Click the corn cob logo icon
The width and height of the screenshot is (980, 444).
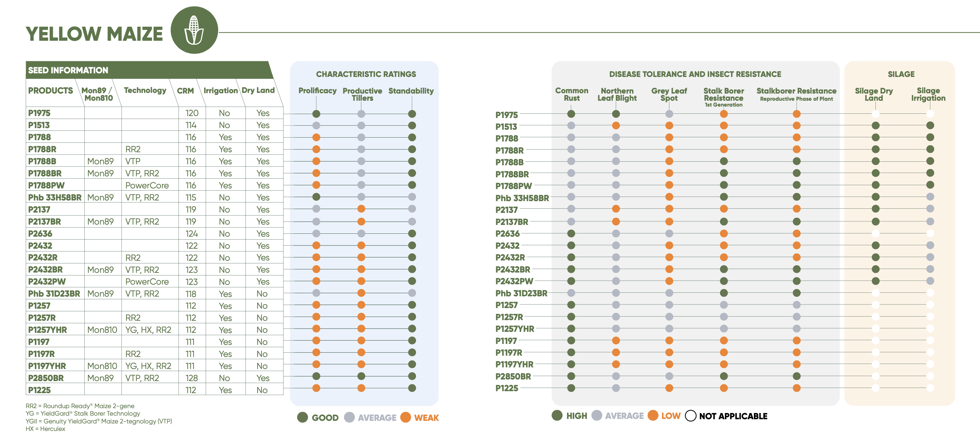pos(194,30)
